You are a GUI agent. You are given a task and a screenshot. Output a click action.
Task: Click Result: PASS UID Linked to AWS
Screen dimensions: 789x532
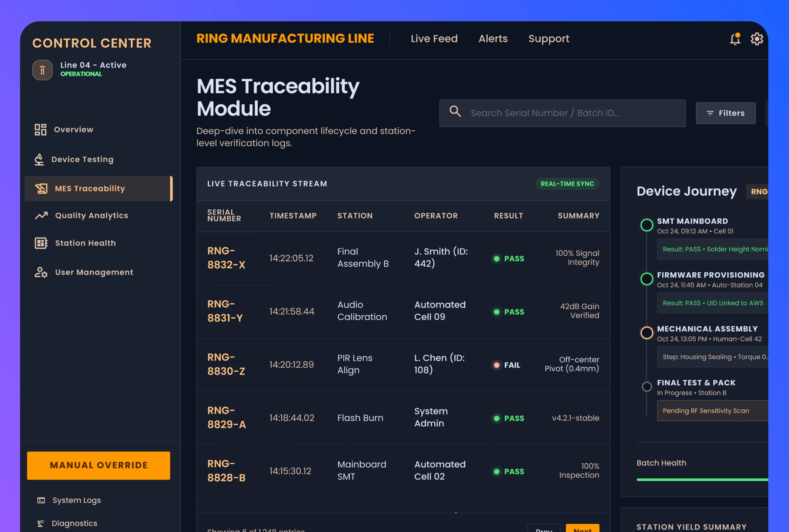pyautogui.click(x=713, y=303)
